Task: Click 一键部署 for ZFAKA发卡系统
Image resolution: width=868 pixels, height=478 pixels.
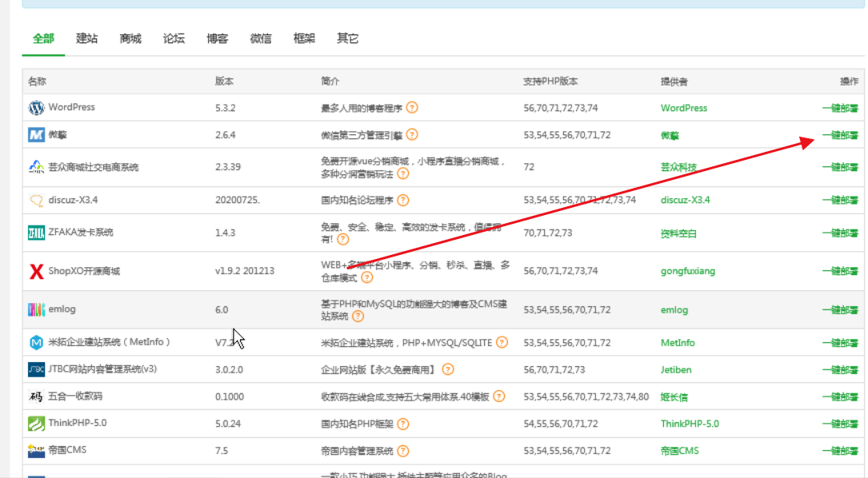Action: click(840, 233)
